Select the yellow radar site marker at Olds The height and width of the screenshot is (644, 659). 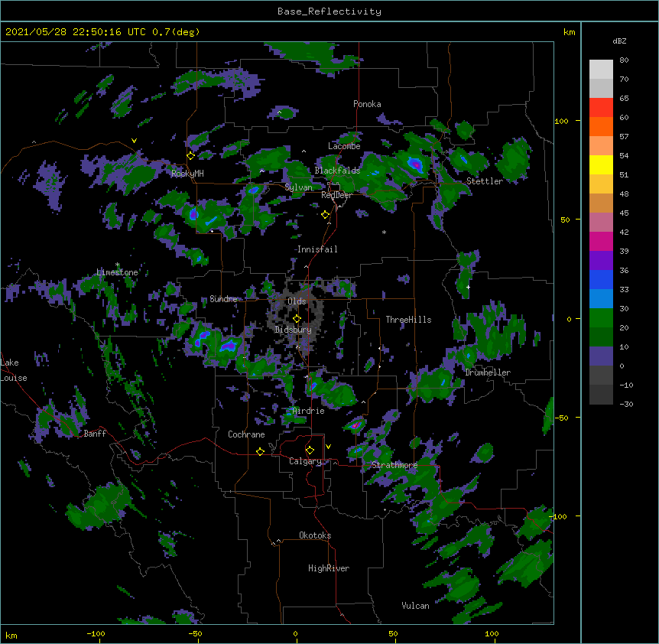(297, 319)
